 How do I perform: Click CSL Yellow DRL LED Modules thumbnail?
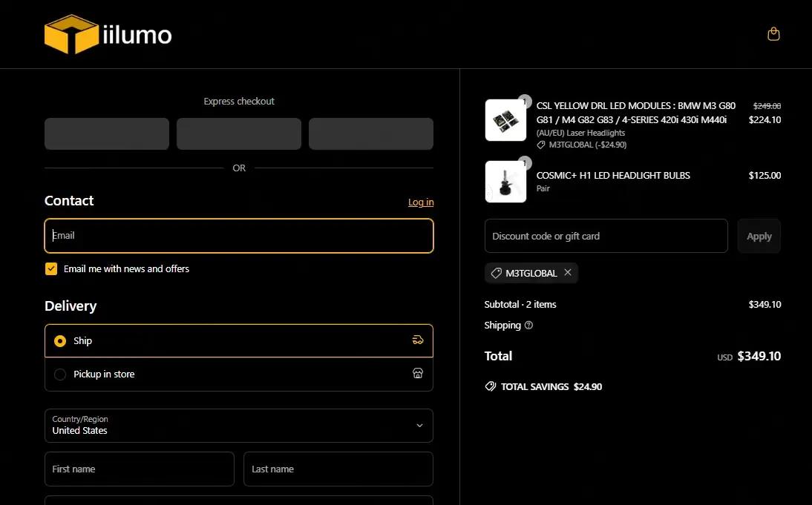coord(505,120)
